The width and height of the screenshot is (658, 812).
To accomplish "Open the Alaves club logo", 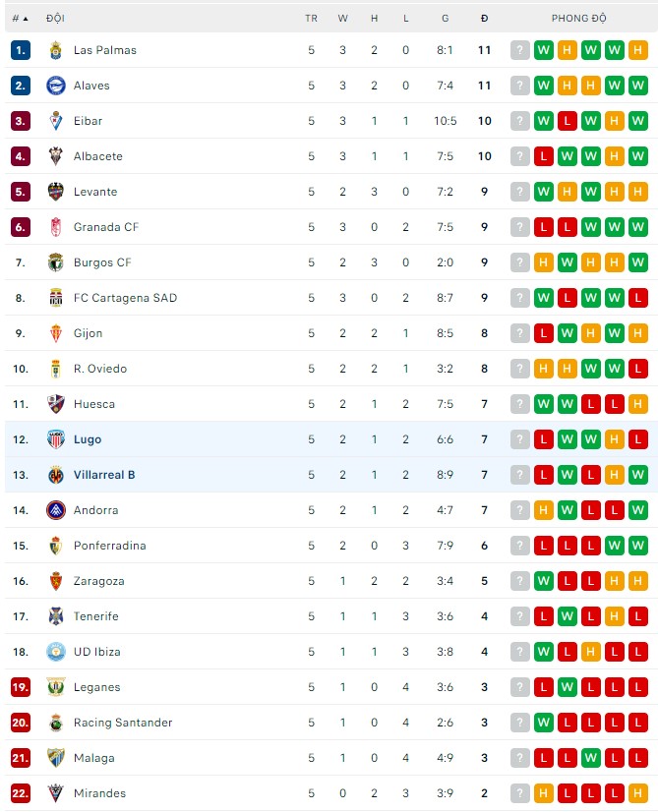I will click(x=55, y=86).
